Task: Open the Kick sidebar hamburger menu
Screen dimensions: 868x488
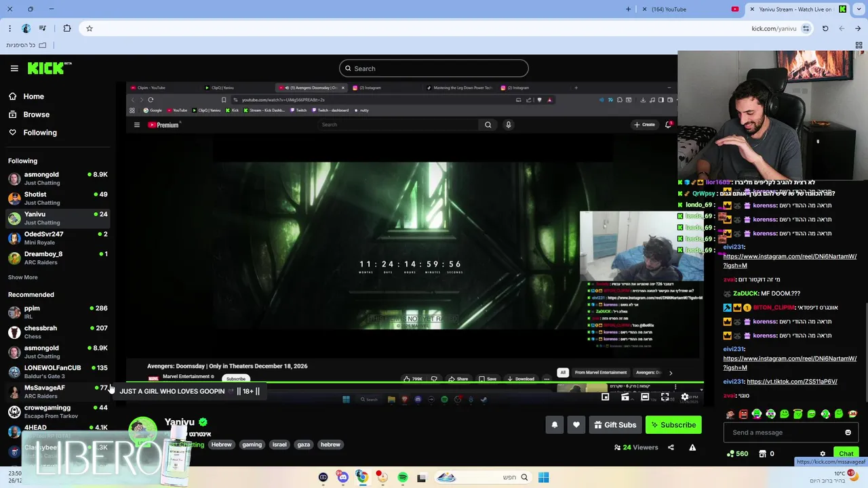Action: (x=14, y=68)
